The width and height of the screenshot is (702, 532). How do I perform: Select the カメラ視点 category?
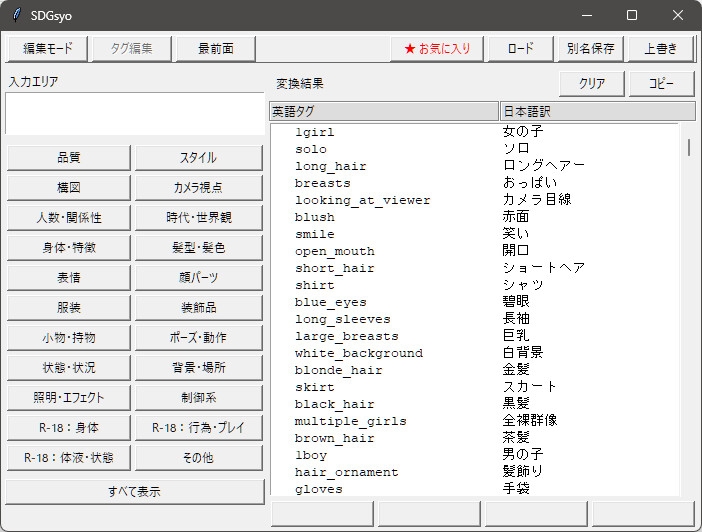click(x=199, y=187)
